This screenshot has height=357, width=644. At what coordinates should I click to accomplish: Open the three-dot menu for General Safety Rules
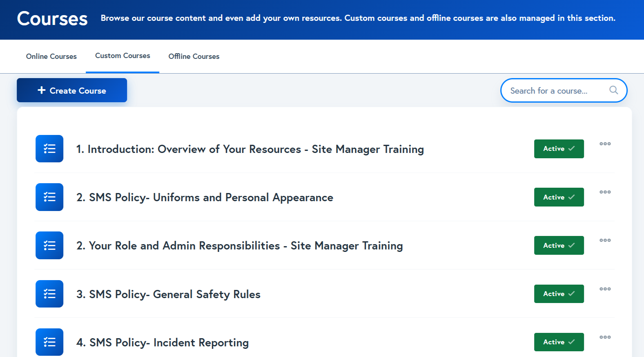click(x=605, y=289)
